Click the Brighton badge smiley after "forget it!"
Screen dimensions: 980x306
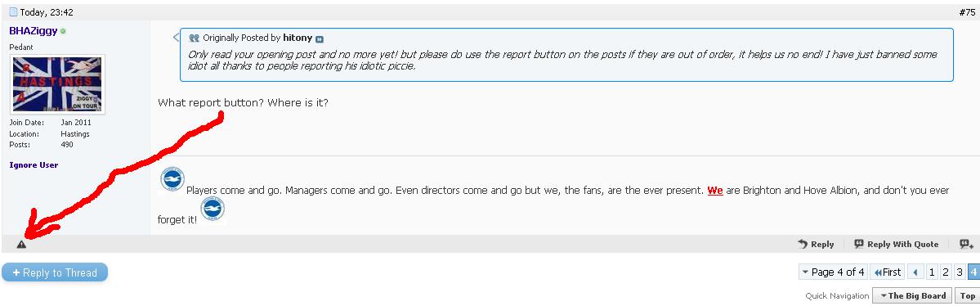(x=213, y=209)
